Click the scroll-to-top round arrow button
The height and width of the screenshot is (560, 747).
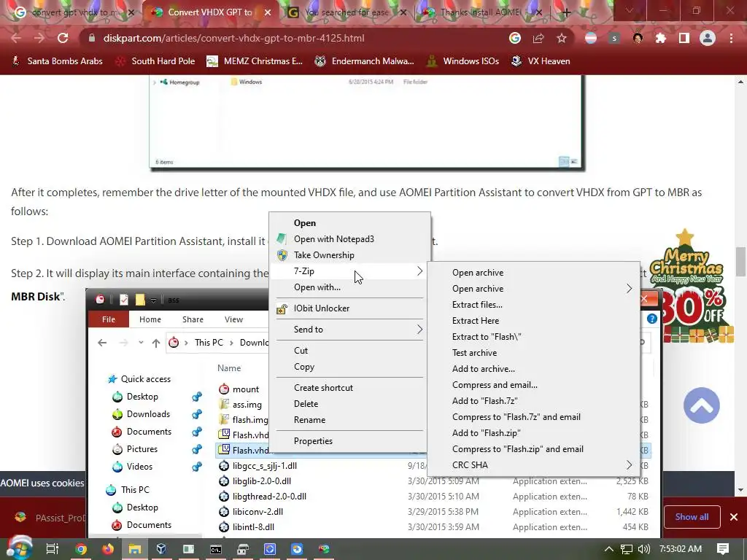tap(701, 405)
